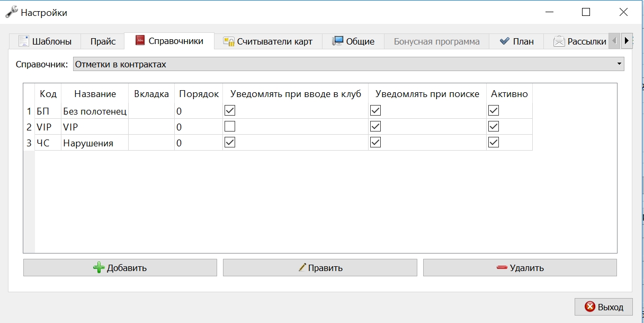Select row number 3 header
The image size is (644, 323).
pos(29,143)
